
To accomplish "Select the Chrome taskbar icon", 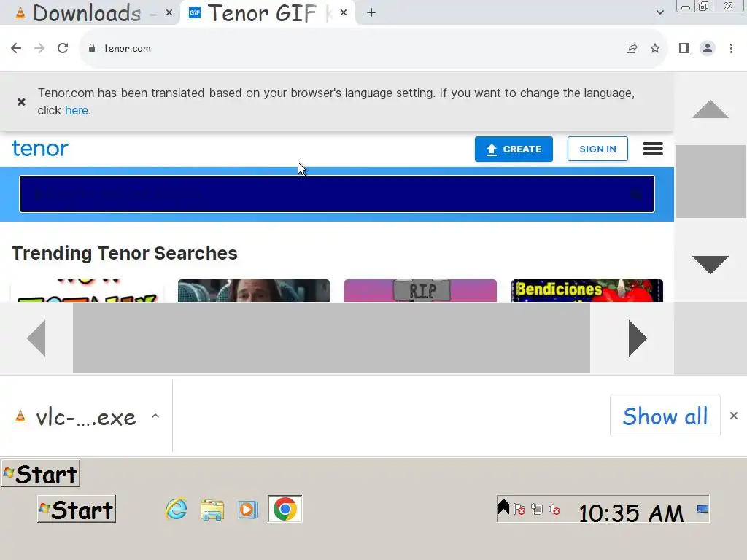I will click(285, 509).
